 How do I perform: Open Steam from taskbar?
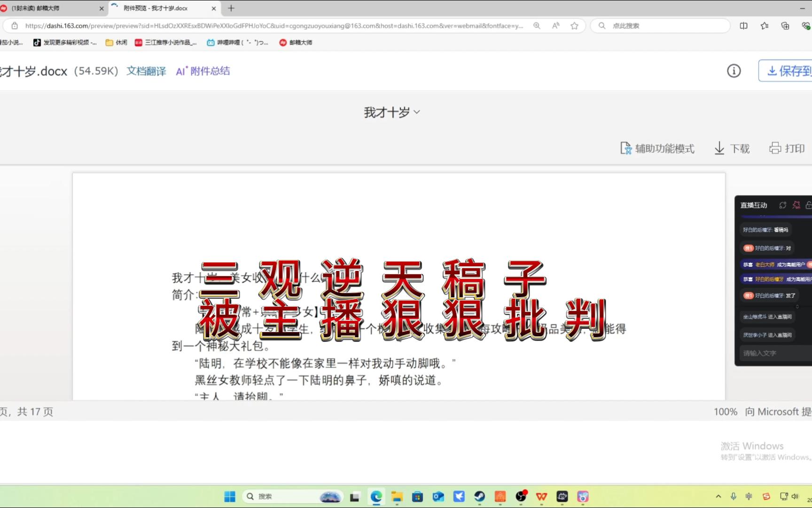pos(479,496)
